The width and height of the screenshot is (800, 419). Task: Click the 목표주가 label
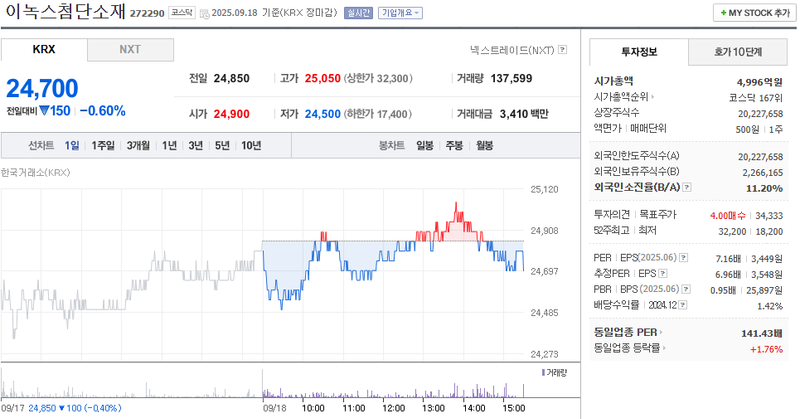pos(658,215)
